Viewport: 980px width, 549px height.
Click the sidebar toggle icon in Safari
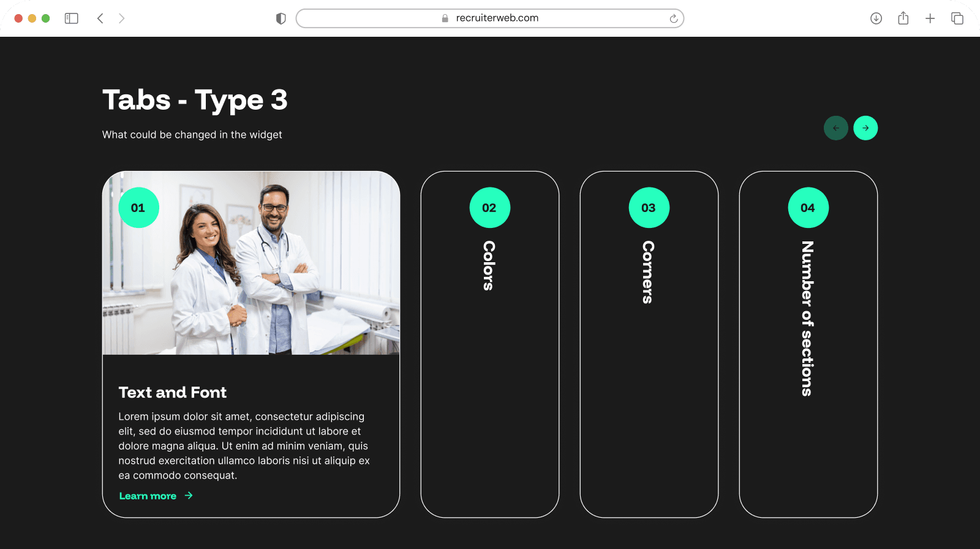(72, 18)
